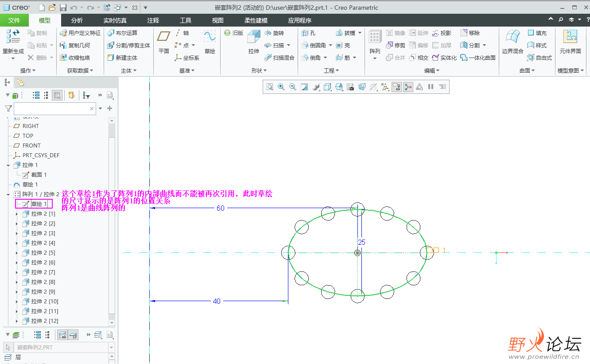This screenshot has width=590, height=364.
Task: Open the 嵌套阵列2.PRT layer model dropdown
Action: pyautogui.click(x=111, y=348)
